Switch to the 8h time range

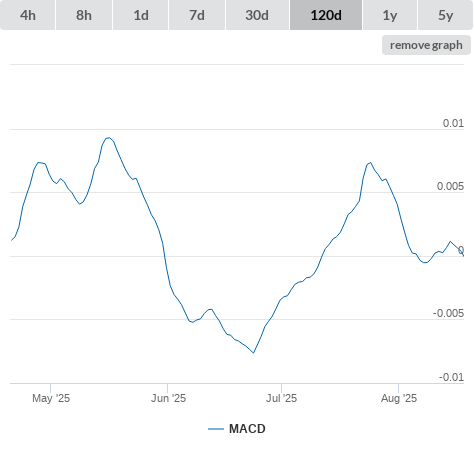pyautogui.click(x=84, y=15)
